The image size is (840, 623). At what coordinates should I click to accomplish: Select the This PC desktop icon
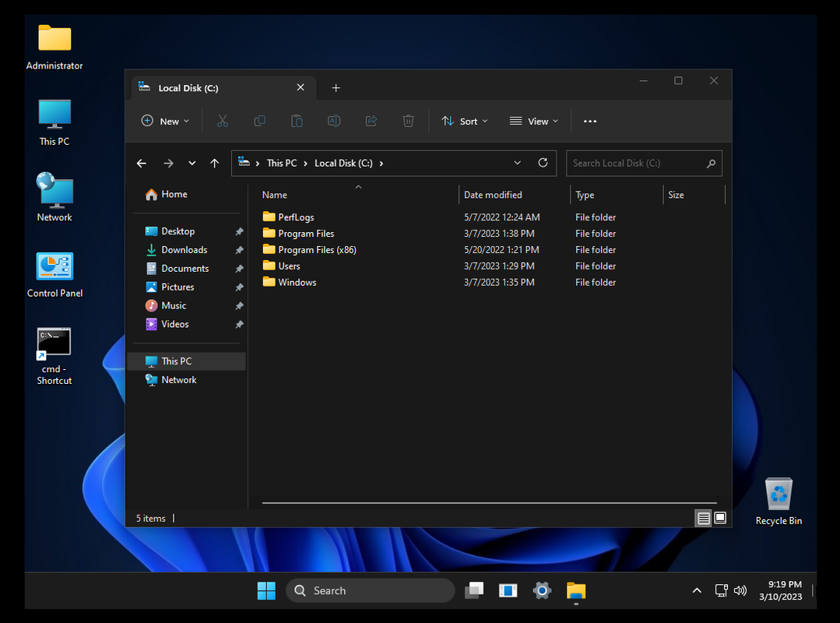coord(54,123)
